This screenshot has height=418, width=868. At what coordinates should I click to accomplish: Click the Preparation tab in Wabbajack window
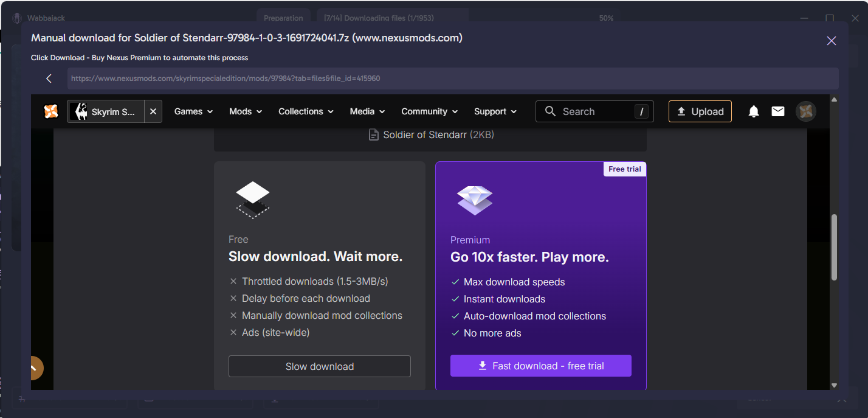coord(283,18)
